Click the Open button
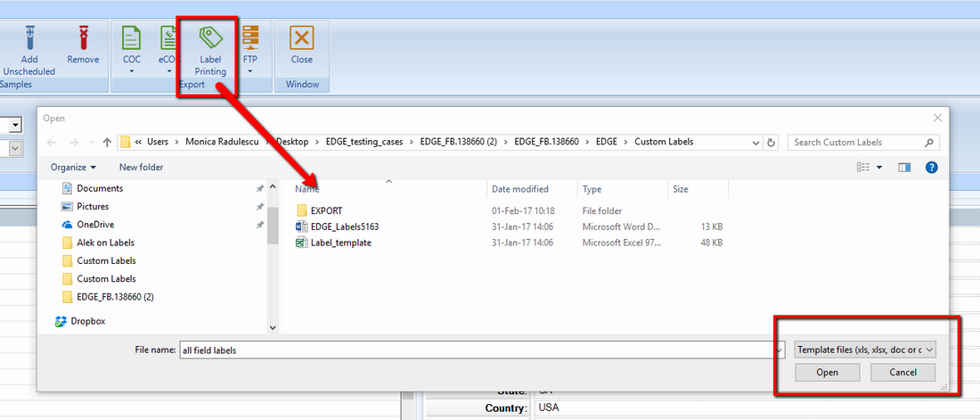 pos(827,372)
